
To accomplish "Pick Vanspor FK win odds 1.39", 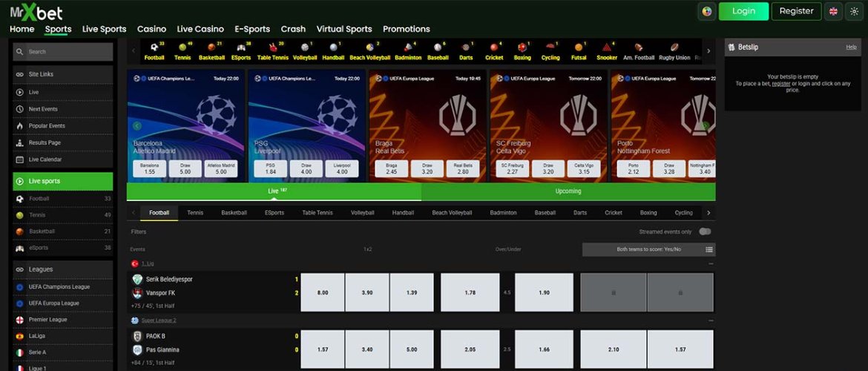I will [x=412, y=292].
